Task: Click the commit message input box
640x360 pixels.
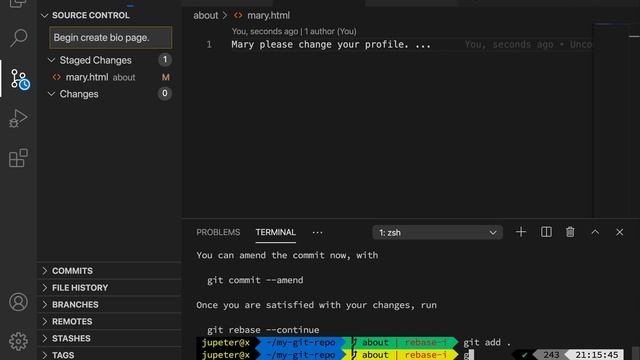Action: pos(111,38)
